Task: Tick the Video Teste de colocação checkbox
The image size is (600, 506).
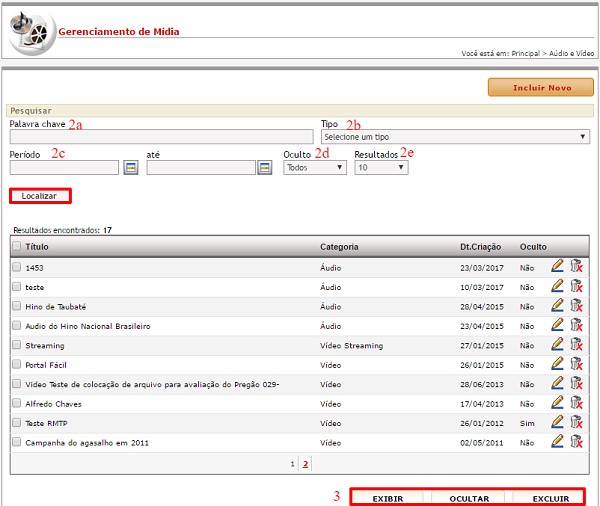Action: pyautogui.click(x=16, y=384)
